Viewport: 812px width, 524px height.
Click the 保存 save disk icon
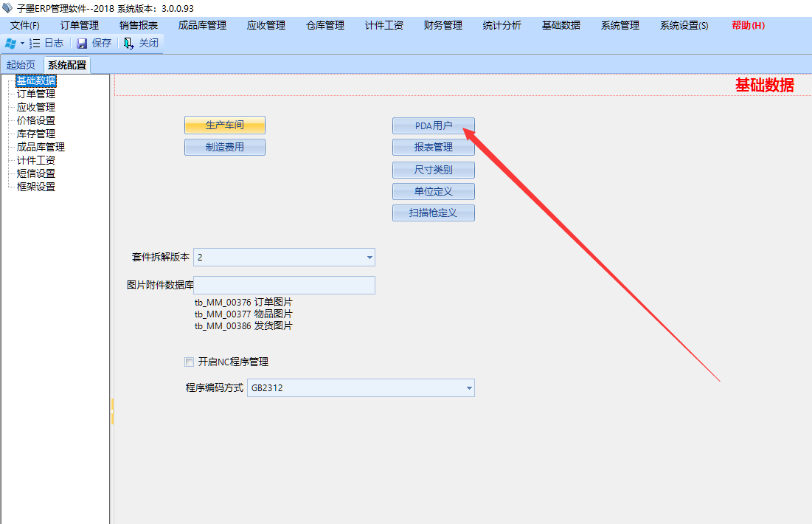[x=82, y=44]
